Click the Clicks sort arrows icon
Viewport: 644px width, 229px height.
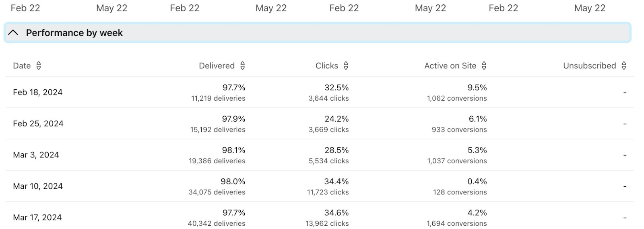click(346, 66)
